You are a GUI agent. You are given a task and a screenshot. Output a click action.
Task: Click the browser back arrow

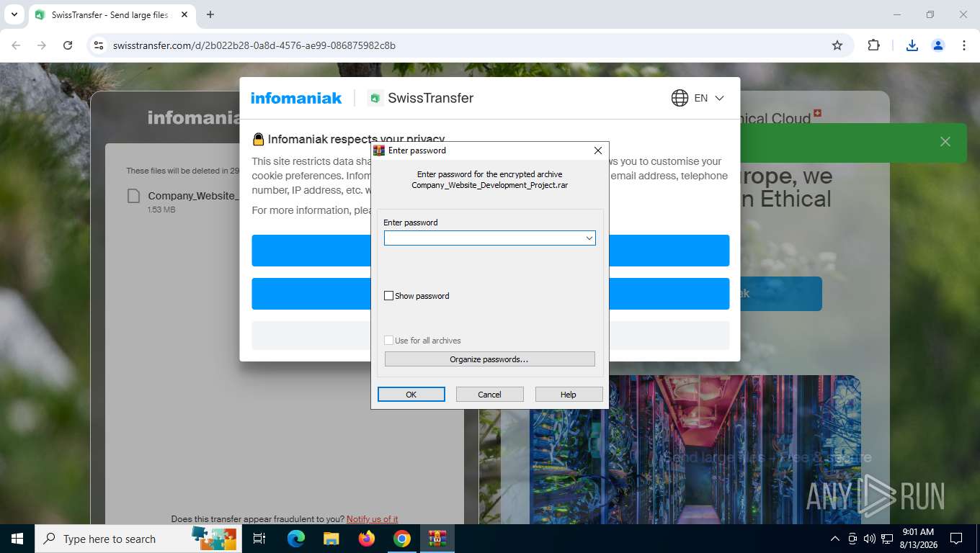[x=16, y=45]
